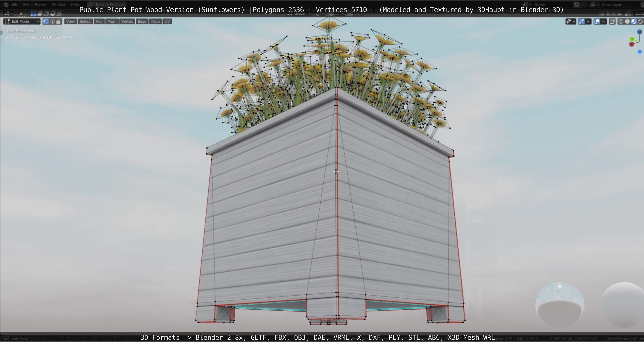644x342 pixels.
Task: Switch to Material Preview shading
Action: pyautogui.click(x=634, y=21)
